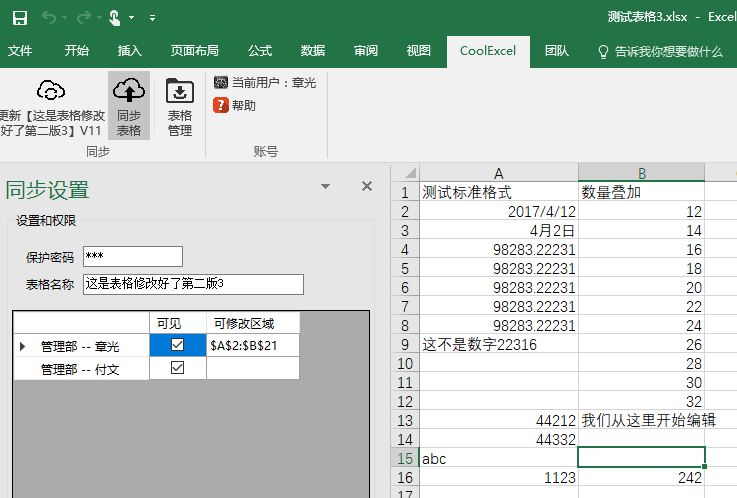Click the Save icon in title bar
Viewport: 737px width, 498px height.
20,17
